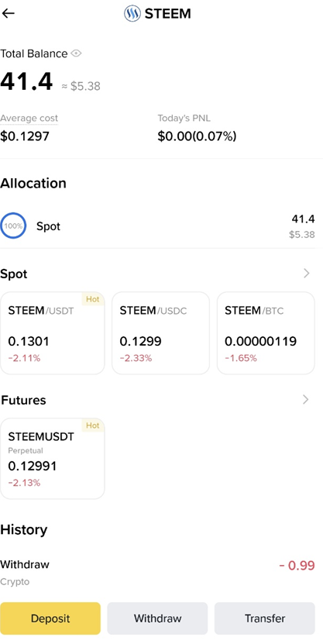This screenshot has height=644, width=323.
Task: Open the STEEM/USDC spot pair card
Action: (160, 333)
